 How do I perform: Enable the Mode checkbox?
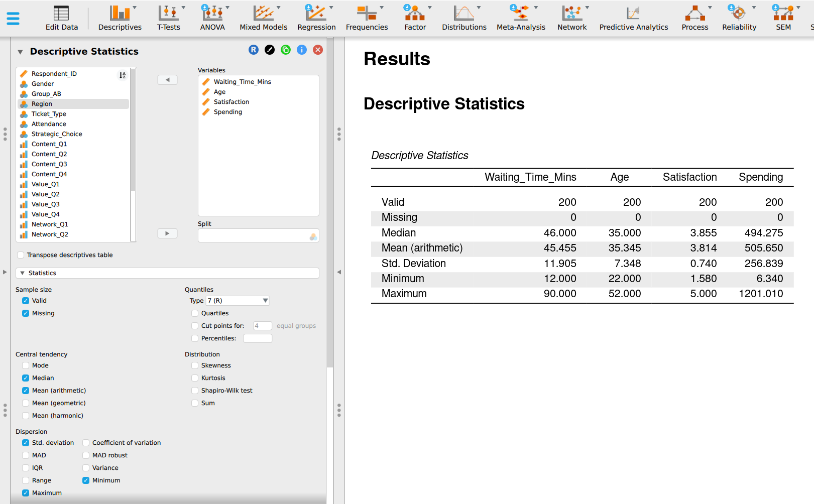click(x=26, y=365)
